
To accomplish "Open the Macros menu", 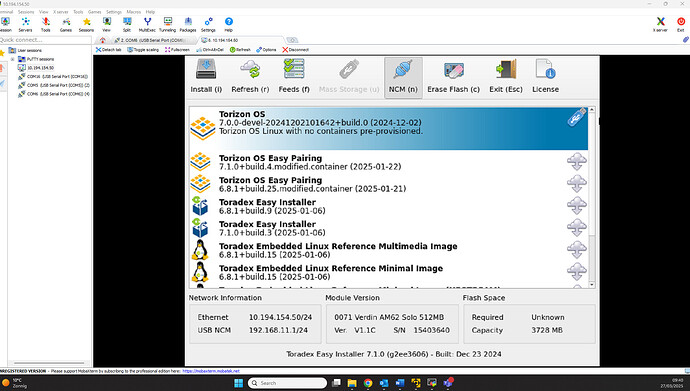I will click(x=134, y=12).
